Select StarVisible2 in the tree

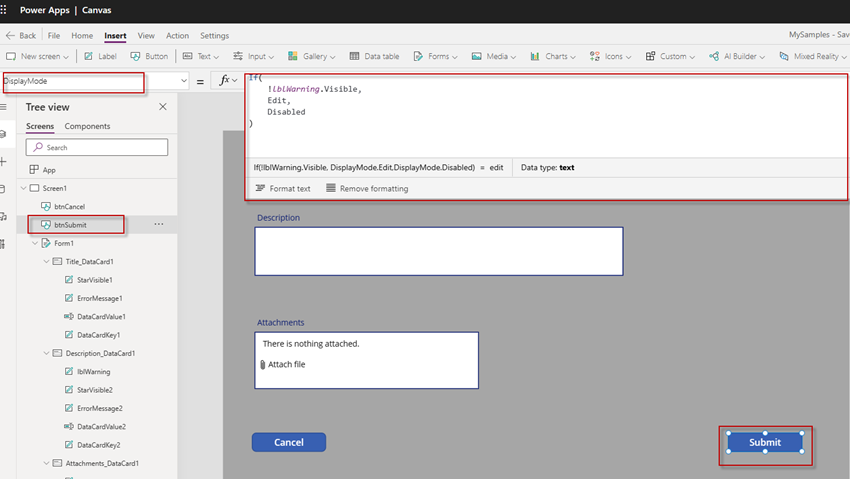[95, 390]
